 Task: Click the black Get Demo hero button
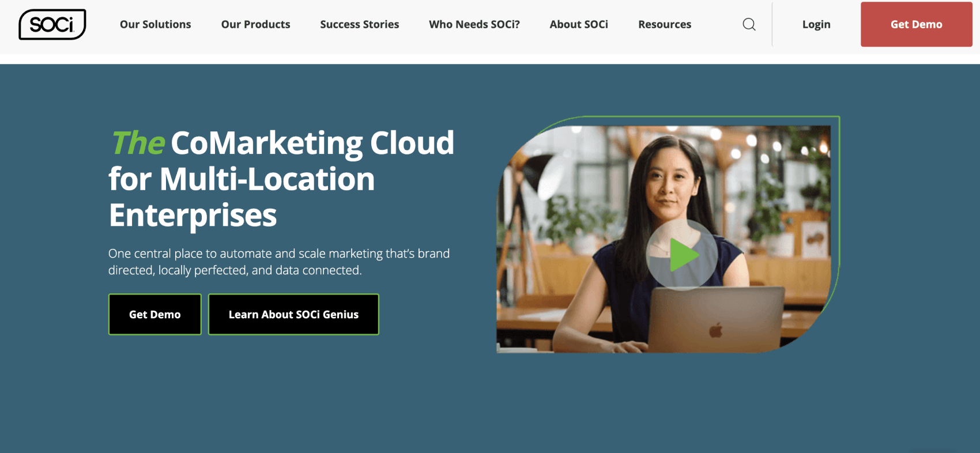point(154,314)
